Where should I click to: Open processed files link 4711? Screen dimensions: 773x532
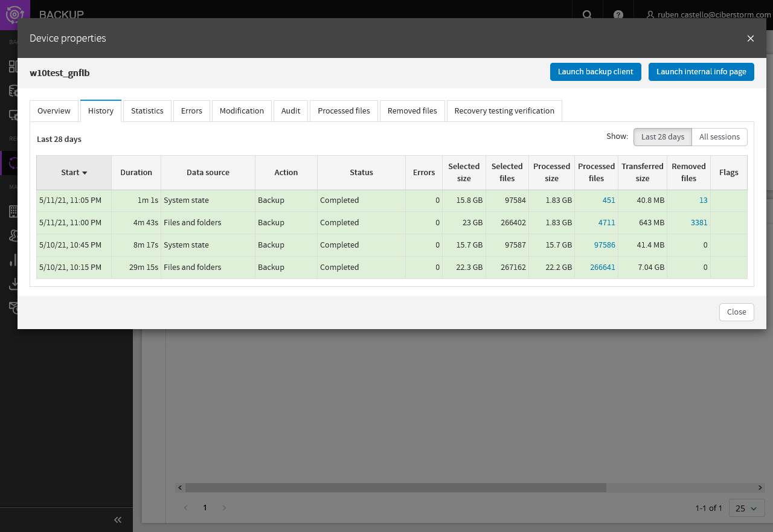pyautogui.click(x=606, y=223)
